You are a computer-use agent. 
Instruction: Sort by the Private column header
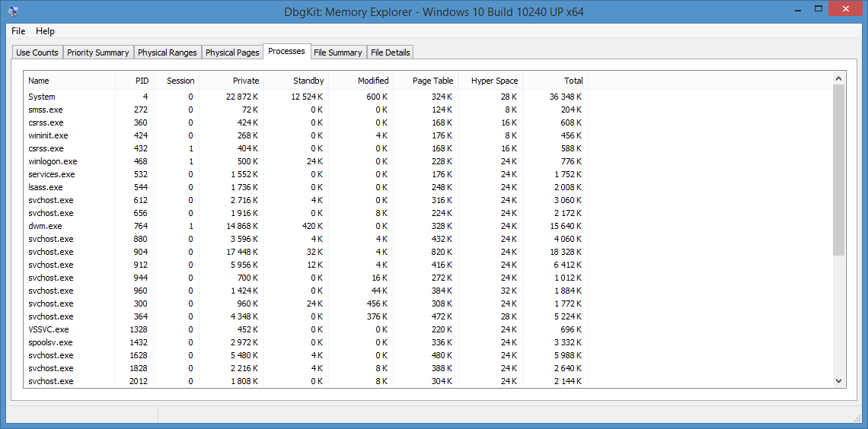(x=231, y=81)
